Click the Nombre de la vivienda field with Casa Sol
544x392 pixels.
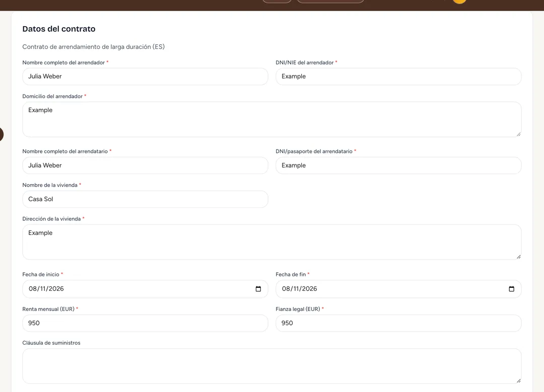146,199
